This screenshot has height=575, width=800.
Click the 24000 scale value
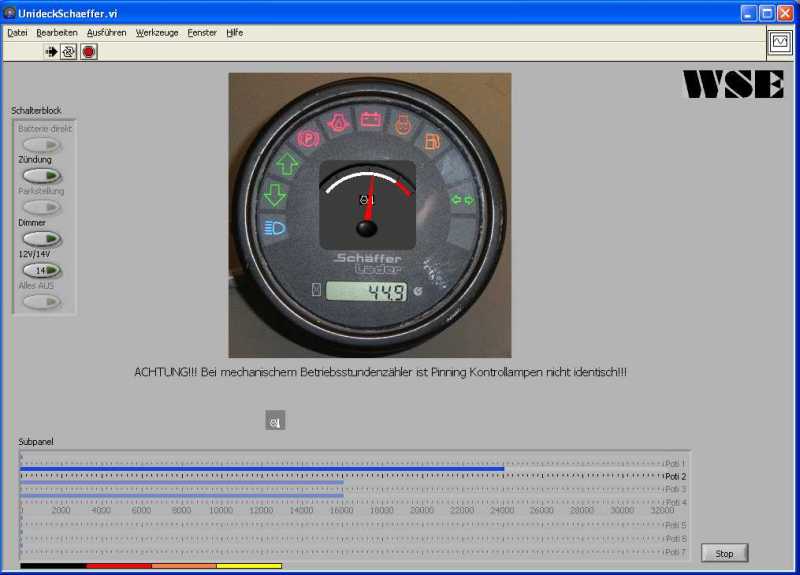502,510
